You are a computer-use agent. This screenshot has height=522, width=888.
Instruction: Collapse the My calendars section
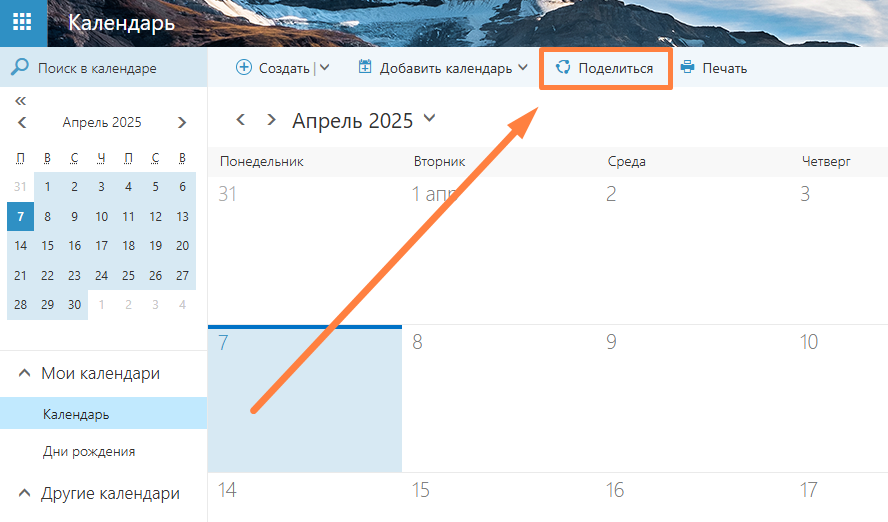[24, 374]
